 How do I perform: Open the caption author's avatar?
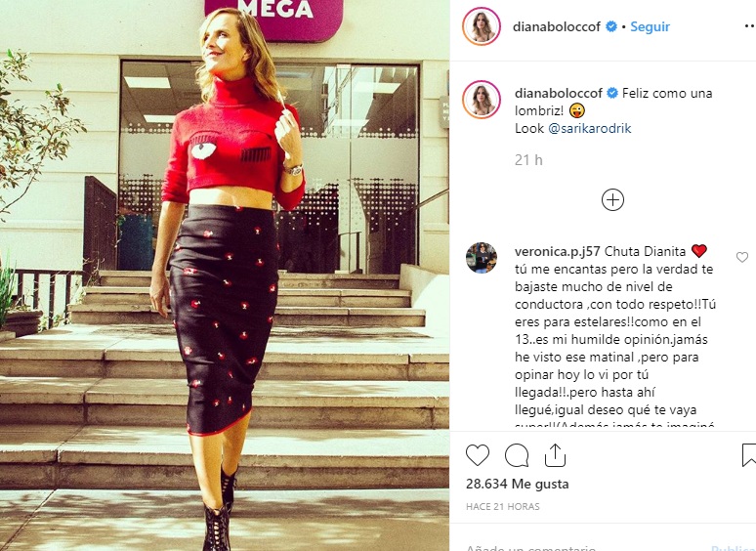coord(482,100)
